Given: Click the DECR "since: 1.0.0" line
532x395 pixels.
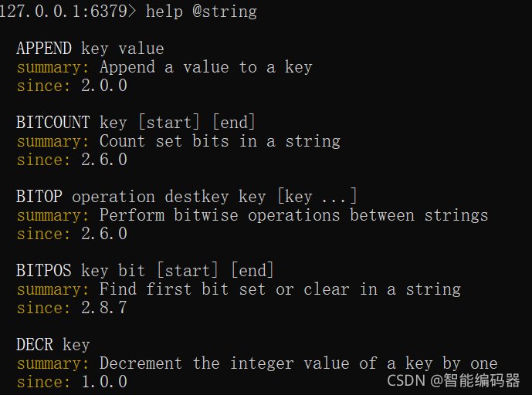Looking at the screenshot, I should click(x=72, y=382).
